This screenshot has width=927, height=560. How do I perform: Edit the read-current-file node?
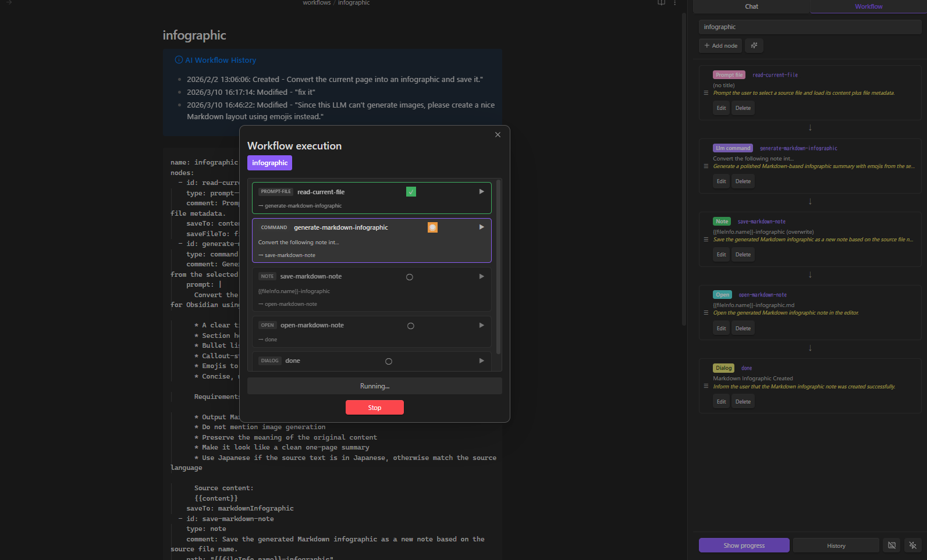click(x=721, y=108)
